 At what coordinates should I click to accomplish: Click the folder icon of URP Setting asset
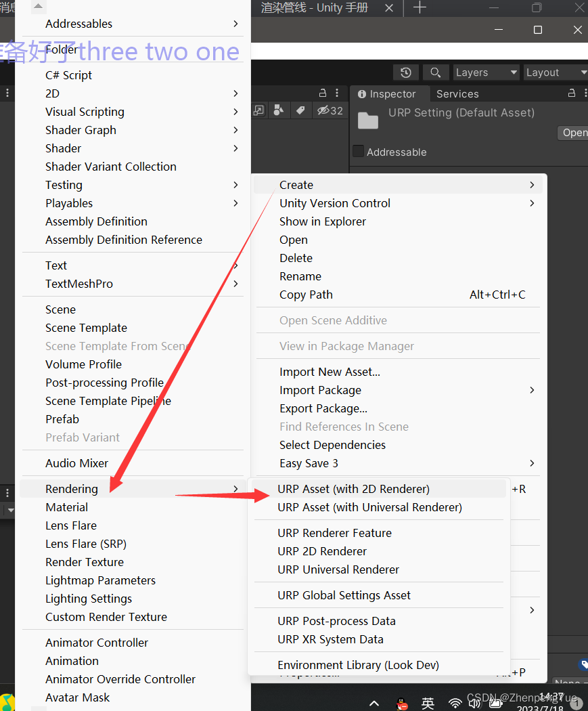click(x=368, y=120)
